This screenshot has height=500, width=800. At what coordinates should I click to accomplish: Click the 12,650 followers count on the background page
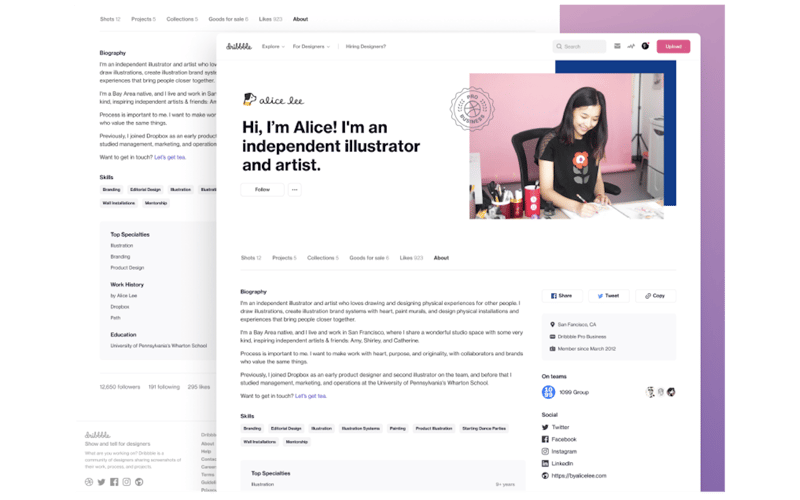(x=120, y=387)
